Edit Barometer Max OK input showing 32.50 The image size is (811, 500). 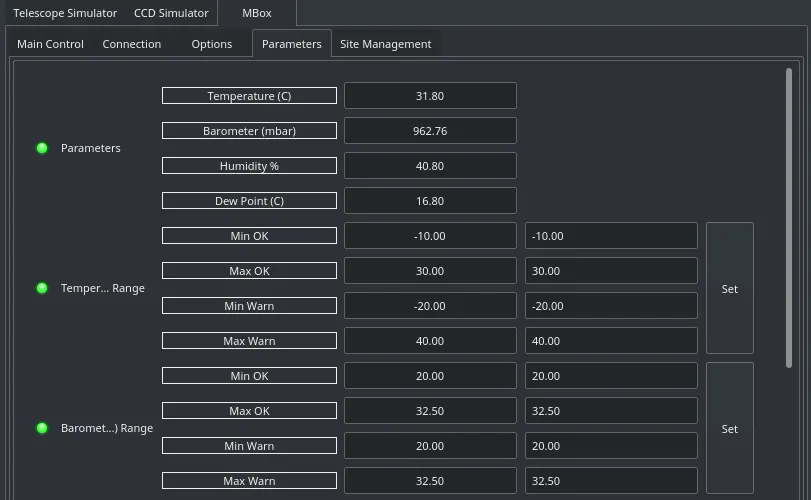pos(611,411)
